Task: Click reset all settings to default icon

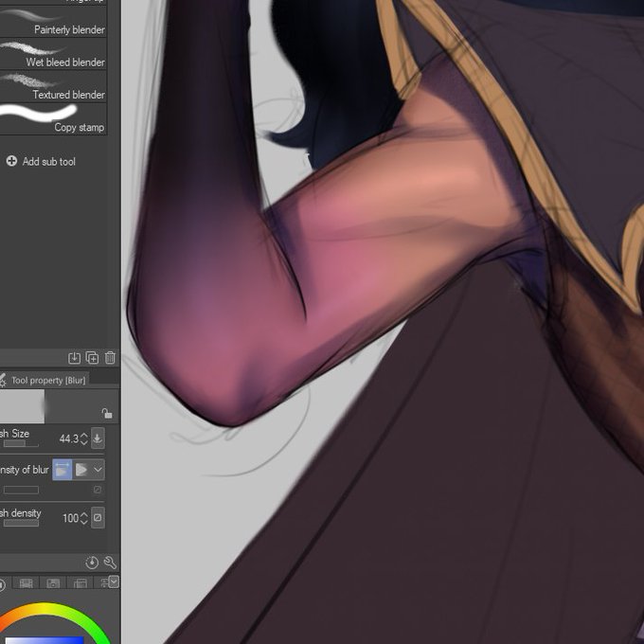Action: pyautogui.click(x=92, y=563)
